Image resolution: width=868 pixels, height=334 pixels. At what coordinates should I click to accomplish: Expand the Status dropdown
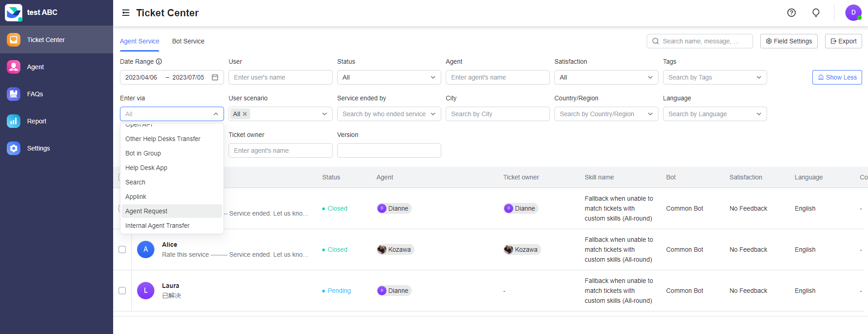(x=389, y=77)
